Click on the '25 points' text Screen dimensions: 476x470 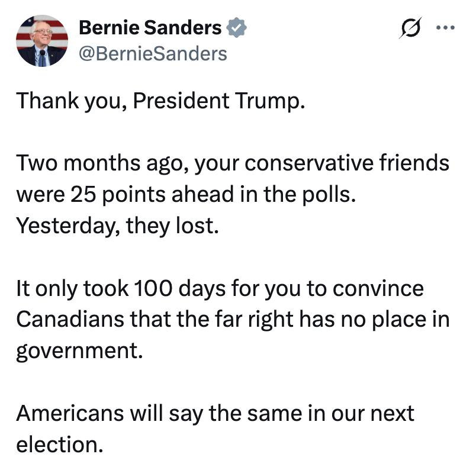(x=118, y=195)
